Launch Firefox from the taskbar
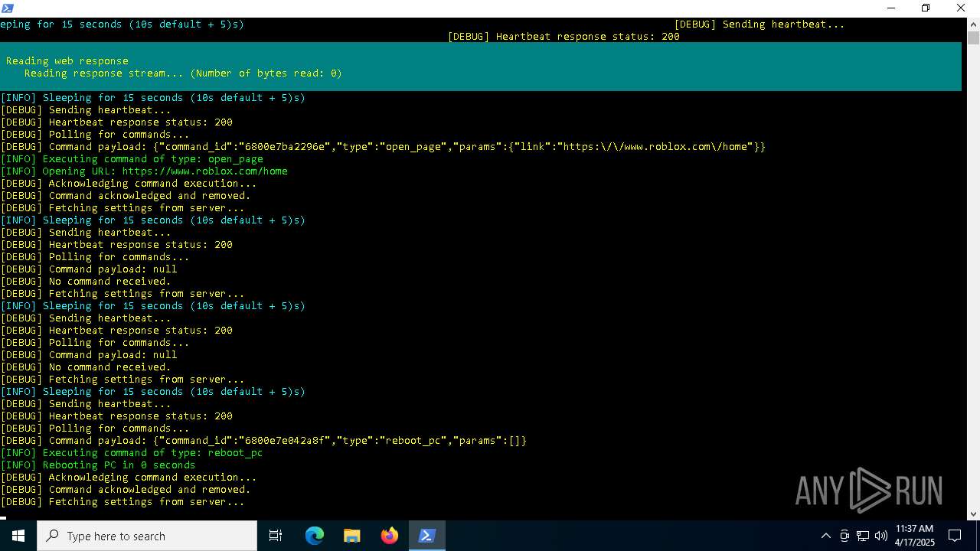This screenshot has width=980, height=551. pos(390,536)
